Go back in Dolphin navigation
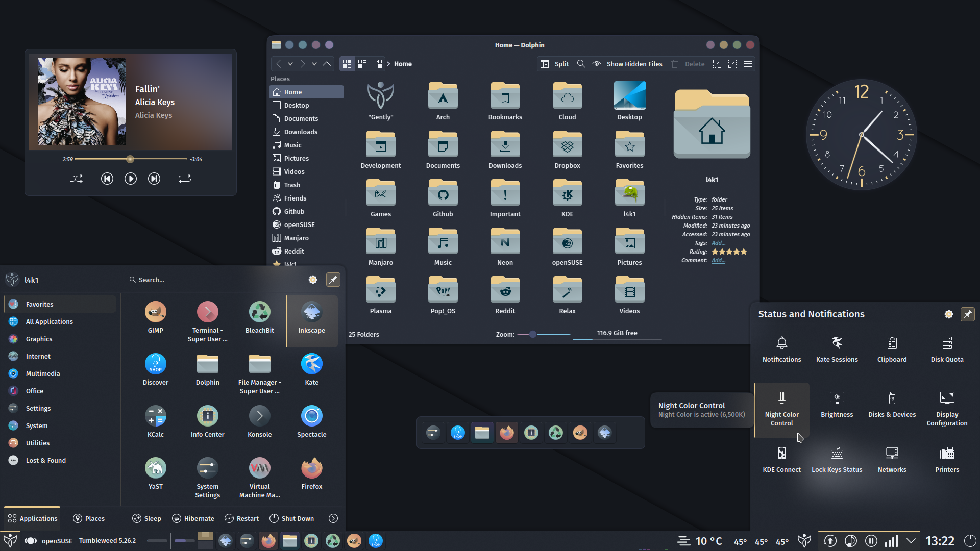 [x=279, y=64]
